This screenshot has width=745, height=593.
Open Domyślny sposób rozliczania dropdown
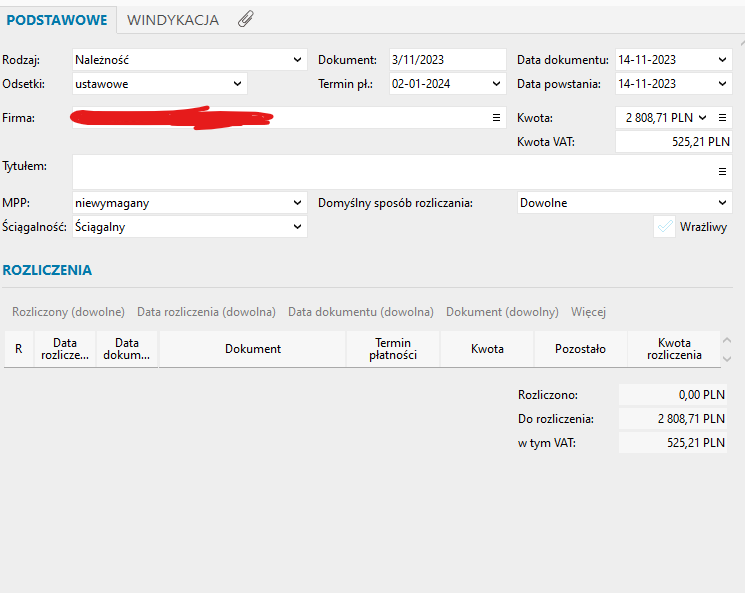[x=724, y=203]
